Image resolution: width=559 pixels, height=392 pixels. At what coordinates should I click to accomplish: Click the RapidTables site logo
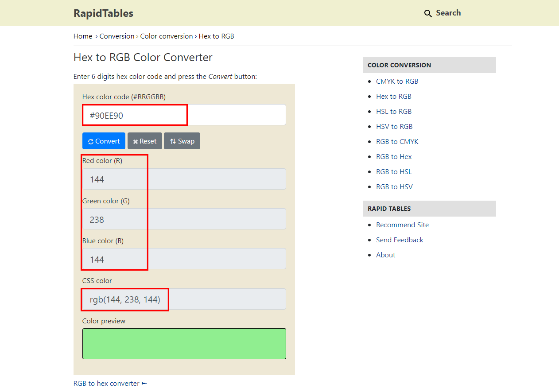tap(103, 13)
